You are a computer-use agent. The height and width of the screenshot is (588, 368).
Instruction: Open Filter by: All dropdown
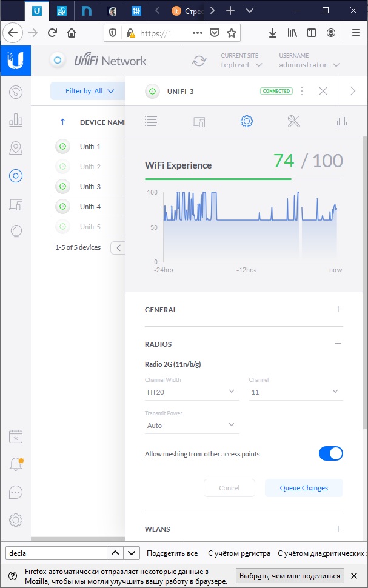click(x=88, y=91)
